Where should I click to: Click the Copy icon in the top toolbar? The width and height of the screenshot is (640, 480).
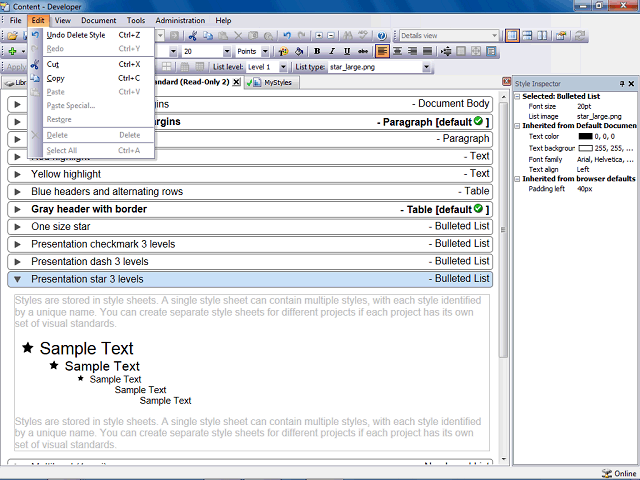click(x=208, y=36)
